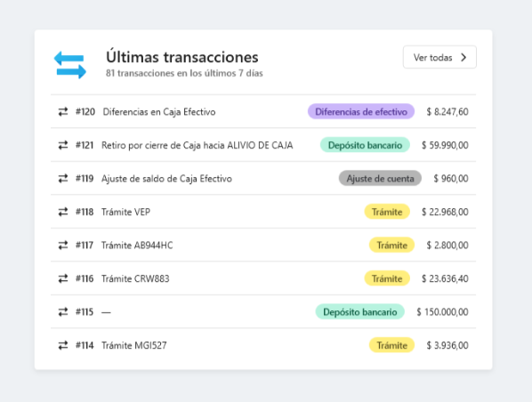Select Trámite tag on row #118
This screenshot has width=532, height=402.
(387, 212)
